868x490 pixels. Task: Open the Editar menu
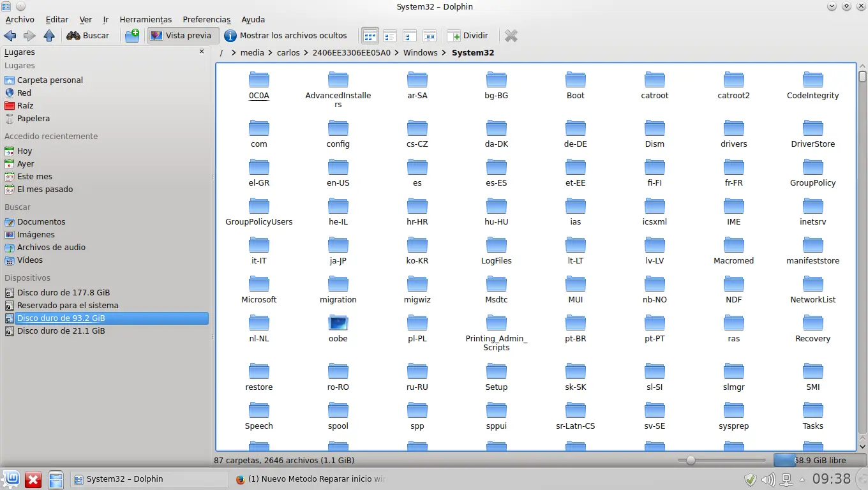[x=57, y=20]
